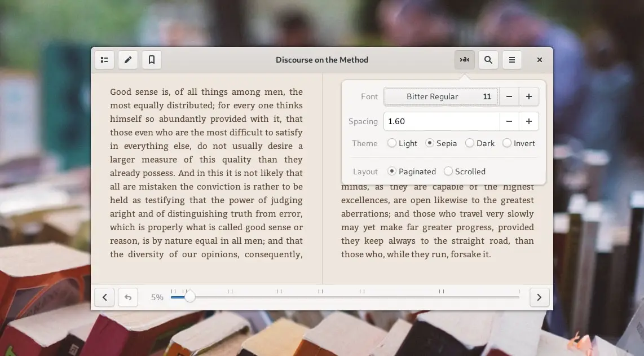Image resolution: width=644 pixels, height=356 pixels.
Task: Click the 5% progress label
Action: [157, 297]
